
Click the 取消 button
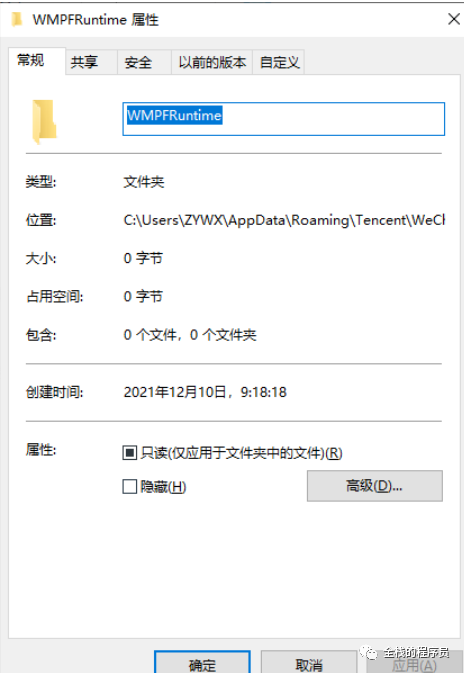point(309,663)
